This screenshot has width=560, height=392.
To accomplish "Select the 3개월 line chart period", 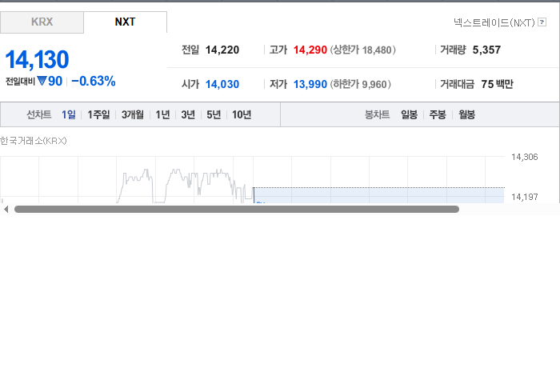I will pyautogui.click(x=133, y=114).
